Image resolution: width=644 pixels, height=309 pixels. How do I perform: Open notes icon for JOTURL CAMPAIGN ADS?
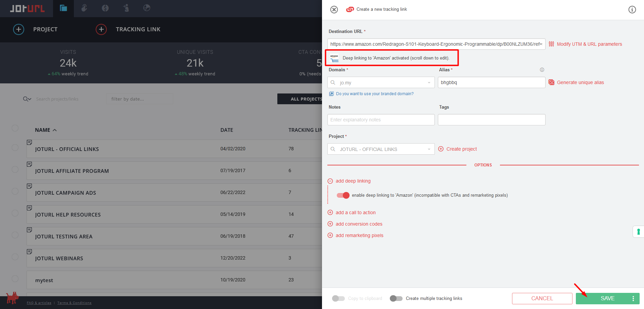[30, 186]
